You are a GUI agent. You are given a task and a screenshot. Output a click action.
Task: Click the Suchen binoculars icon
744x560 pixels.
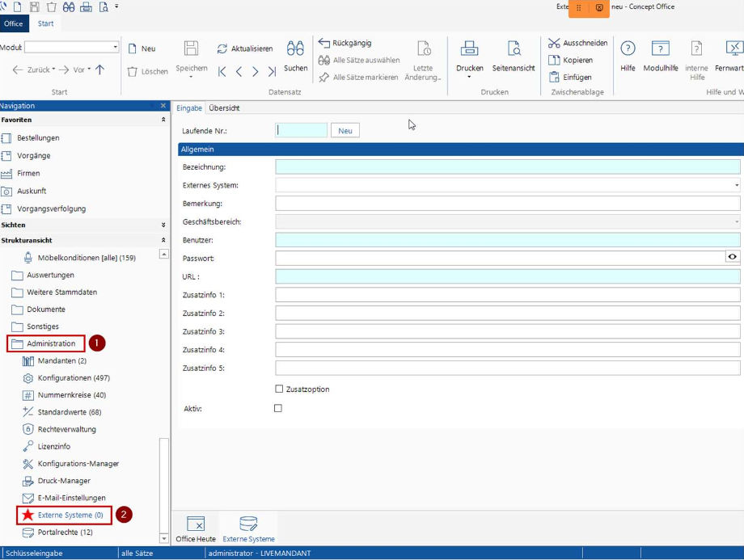[295, 48]
